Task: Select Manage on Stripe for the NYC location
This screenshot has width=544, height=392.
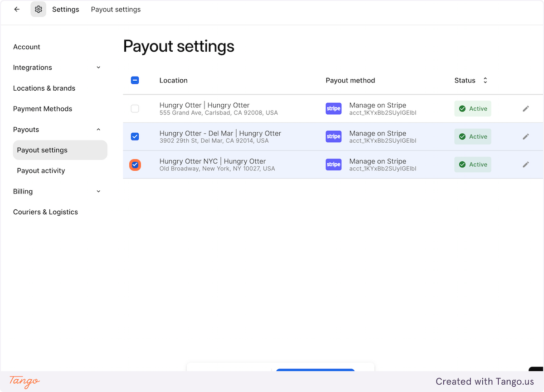Action: pyautogui.click(x=378, y=161)
